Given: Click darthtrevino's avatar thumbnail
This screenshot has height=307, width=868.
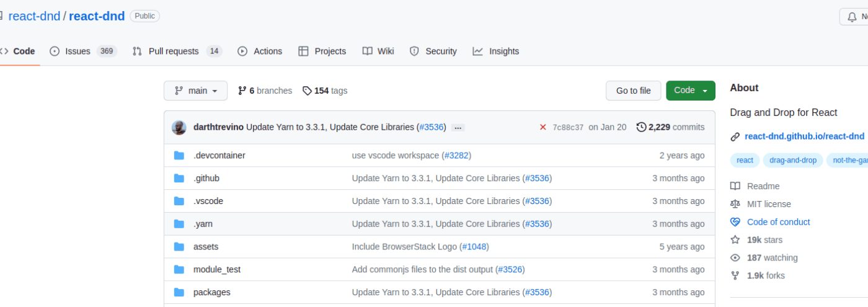Looking at the screenshot, I should click(x=179, y=127).
